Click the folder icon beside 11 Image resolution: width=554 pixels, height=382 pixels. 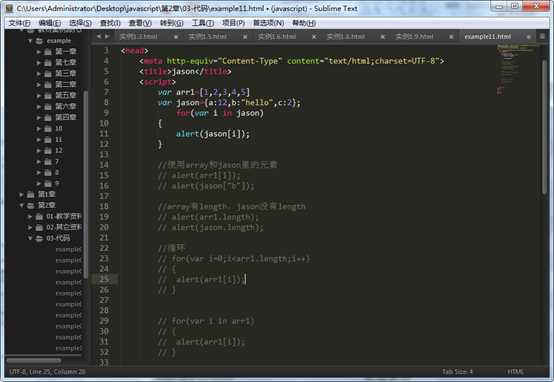coord(48,140)
